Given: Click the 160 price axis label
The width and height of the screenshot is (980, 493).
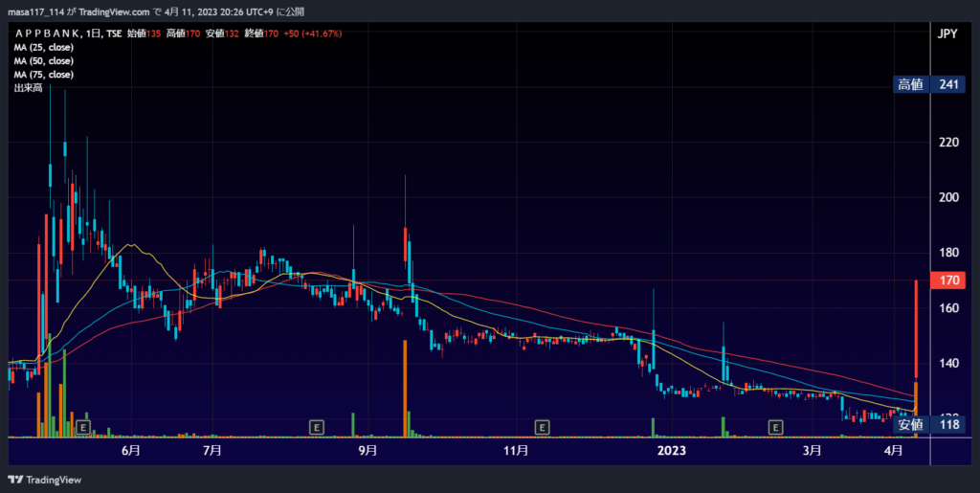Looking at the screenshot, I should tap(948, 308).
